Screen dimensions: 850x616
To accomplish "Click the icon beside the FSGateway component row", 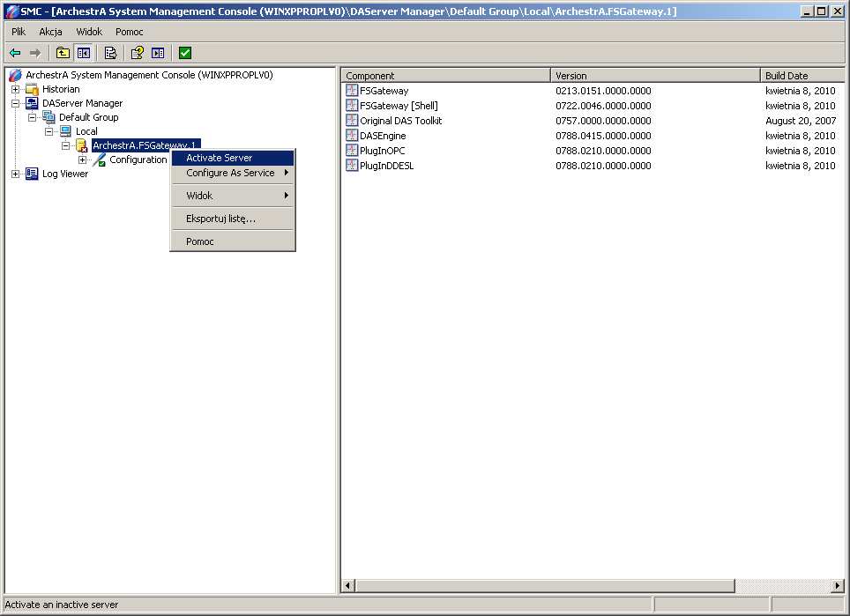I will coord(352,91).
